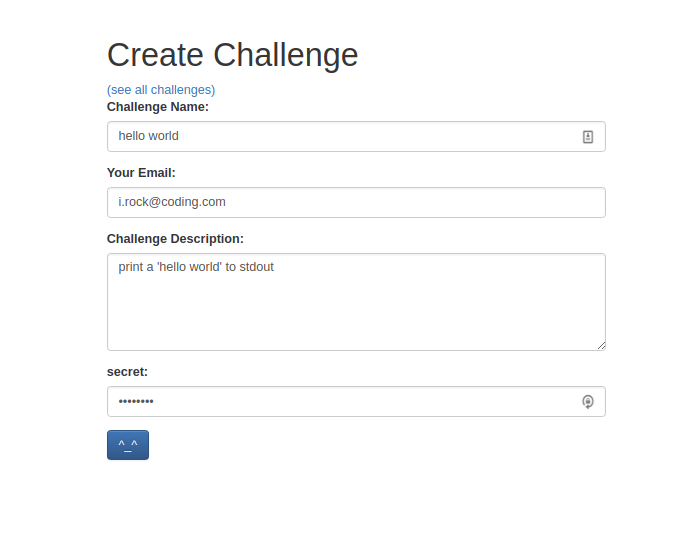
Task: Place cursor on 'coding.com' in the email field
Action: (193, 202)
